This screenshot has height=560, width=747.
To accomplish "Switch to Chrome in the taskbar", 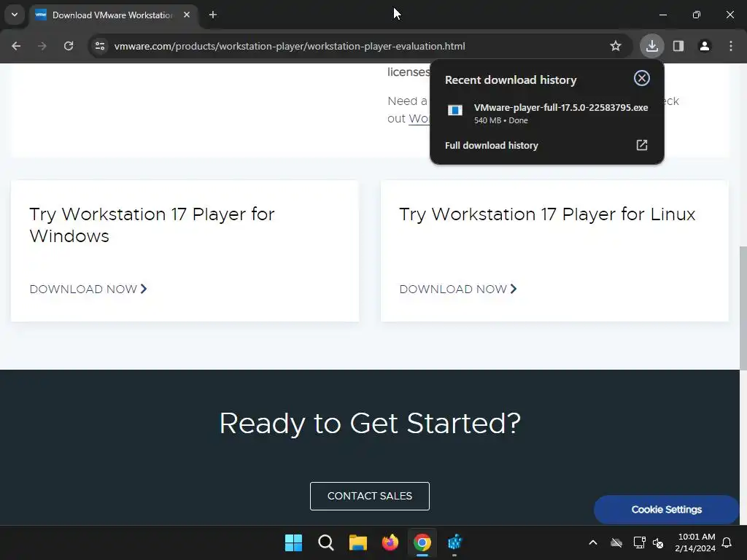I will coord(422,542).
